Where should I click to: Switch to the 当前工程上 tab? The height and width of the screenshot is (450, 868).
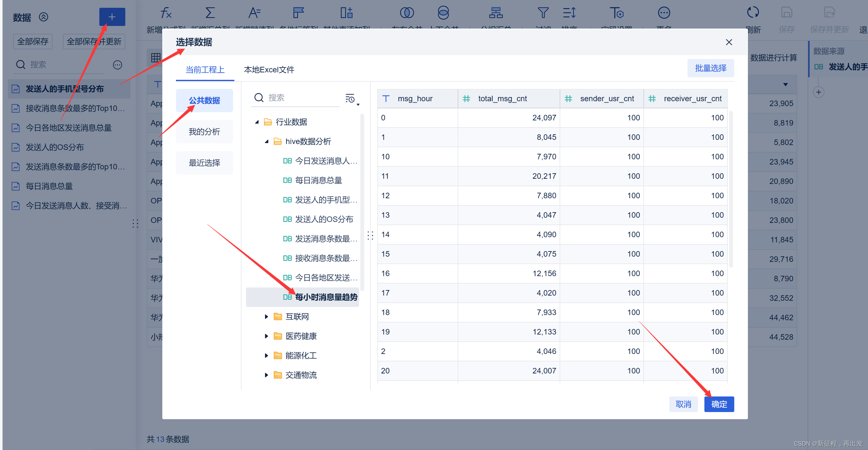tap(205, 70)
